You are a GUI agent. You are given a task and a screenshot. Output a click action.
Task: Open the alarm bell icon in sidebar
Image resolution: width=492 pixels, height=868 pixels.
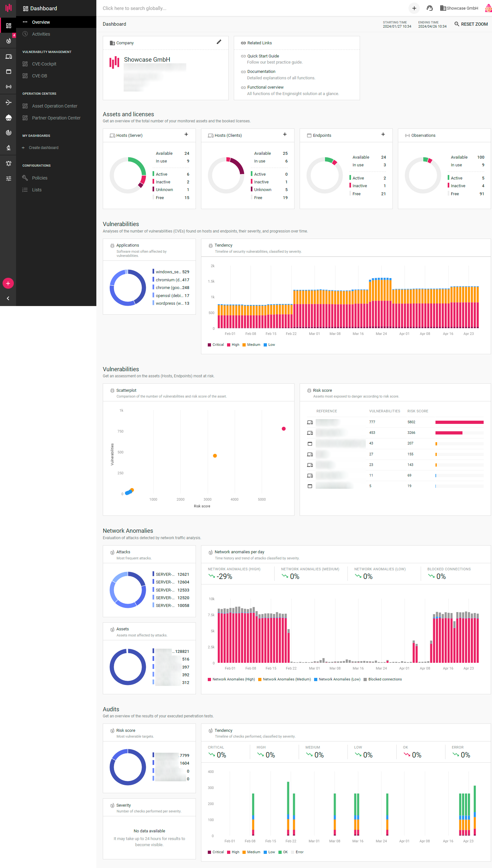(x=8, y=163)
